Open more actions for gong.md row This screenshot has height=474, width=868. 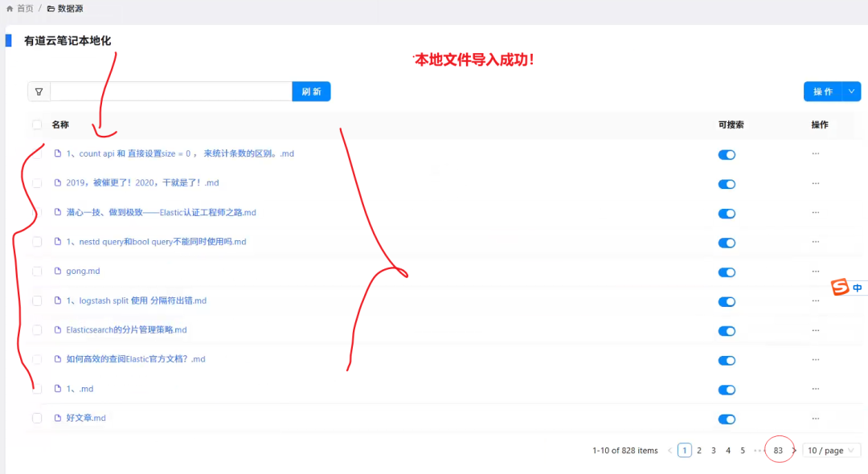click(x=816, y=272)
